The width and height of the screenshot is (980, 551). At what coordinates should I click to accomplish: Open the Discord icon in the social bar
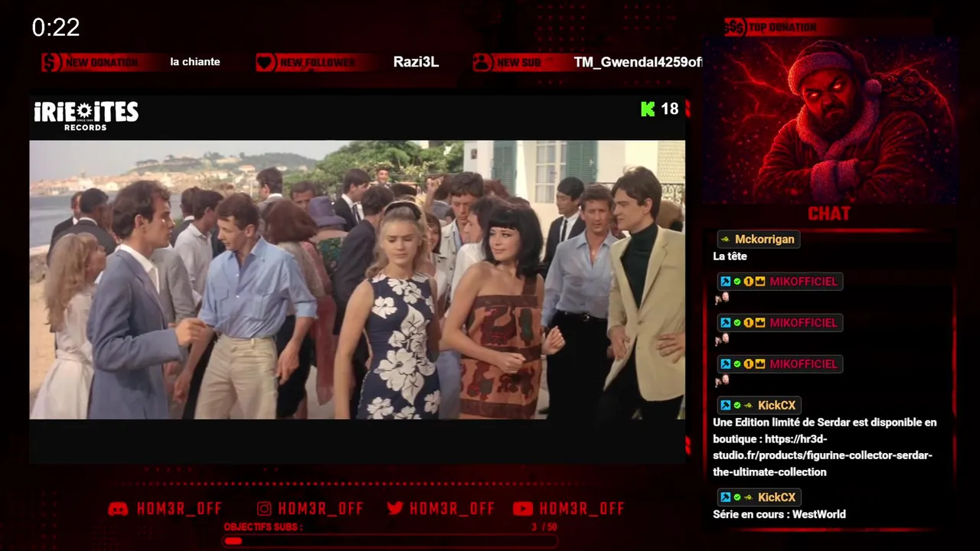coord(118,509)
